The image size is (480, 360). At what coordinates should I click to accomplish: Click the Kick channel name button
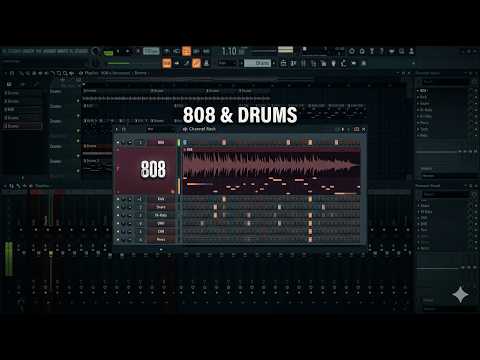pos(161,199)
